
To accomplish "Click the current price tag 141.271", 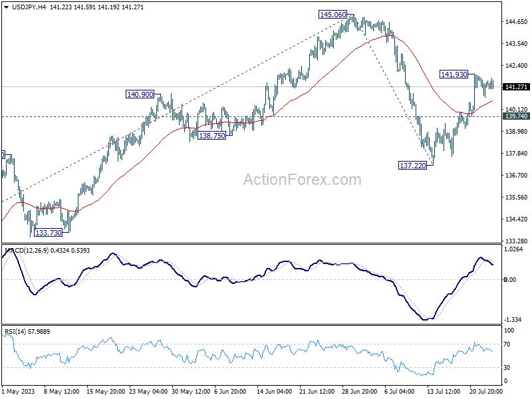I will pos(516,87).
